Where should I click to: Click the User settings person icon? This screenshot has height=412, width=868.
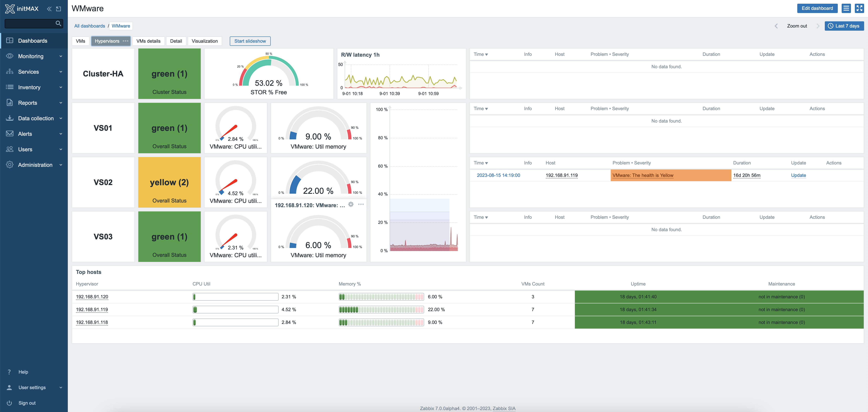point(9,387)
